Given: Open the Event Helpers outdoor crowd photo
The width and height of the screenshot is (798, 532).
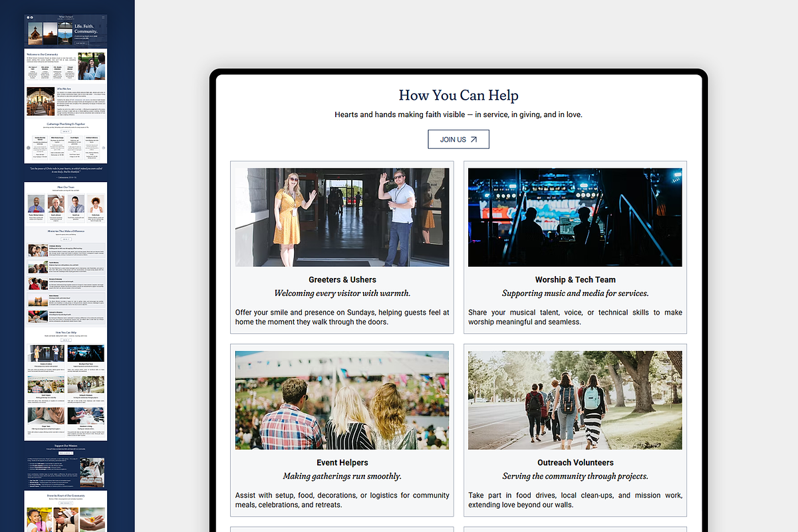Looking at the screenshot, I should [x=342, y=400].
